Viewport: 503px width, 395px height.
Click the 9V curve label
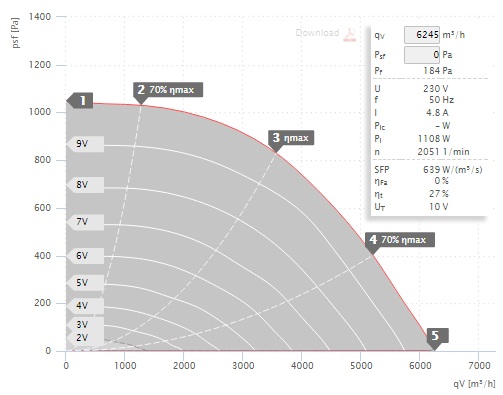85,144
